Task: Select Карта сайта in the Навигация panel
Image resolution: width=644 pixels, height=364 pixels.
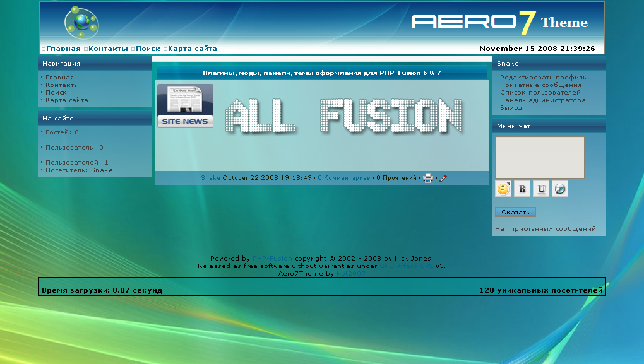Action: click(x=66, y=100)
